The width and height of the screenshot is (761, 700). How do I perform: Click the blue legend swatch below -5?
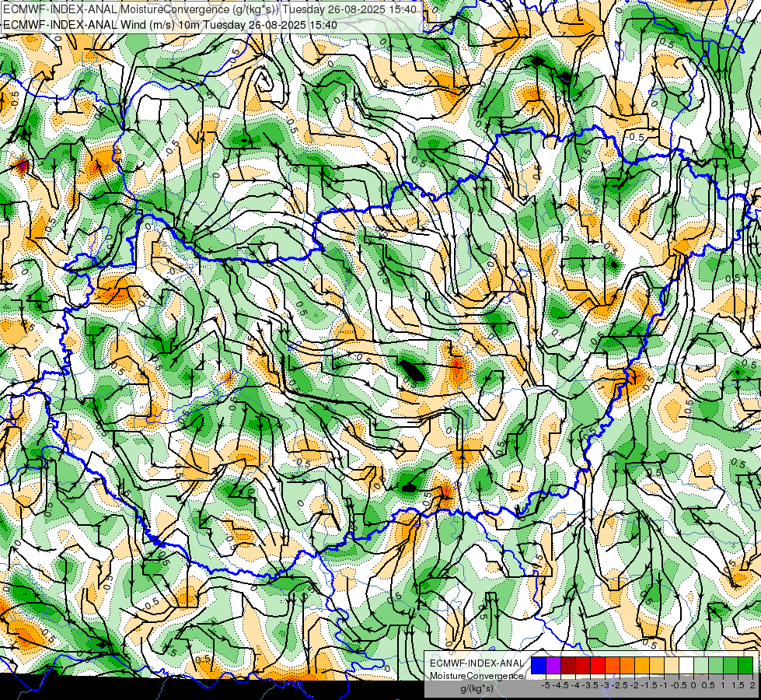pos(539,665)
